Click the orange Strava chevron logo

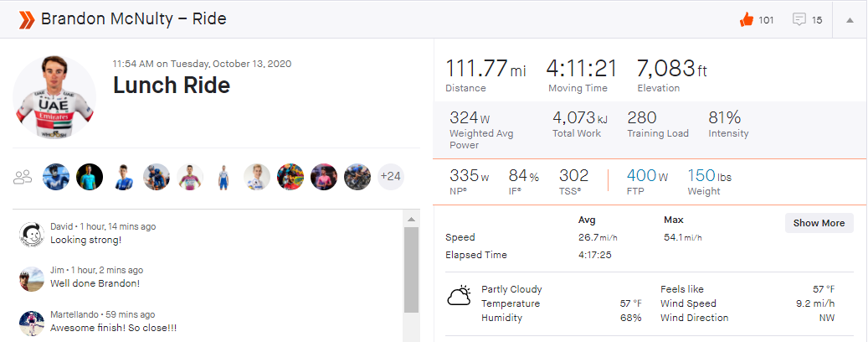point(27,19)
